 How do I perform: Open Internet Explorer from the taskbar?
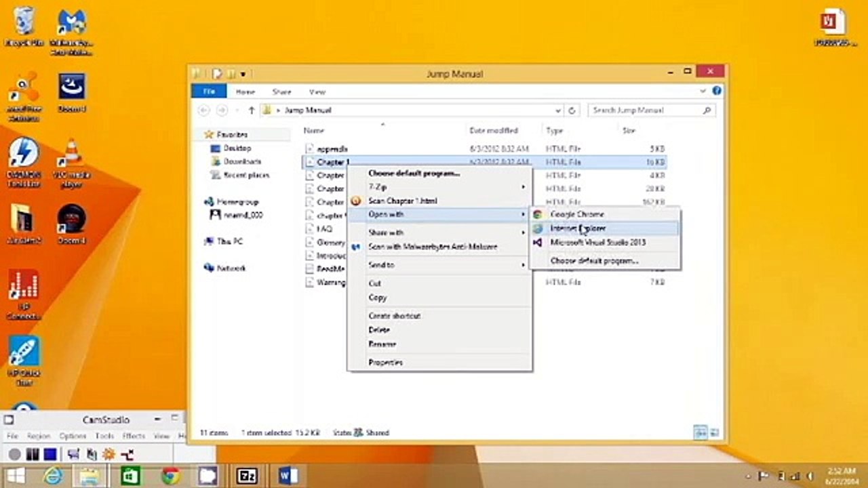point(53,476)
